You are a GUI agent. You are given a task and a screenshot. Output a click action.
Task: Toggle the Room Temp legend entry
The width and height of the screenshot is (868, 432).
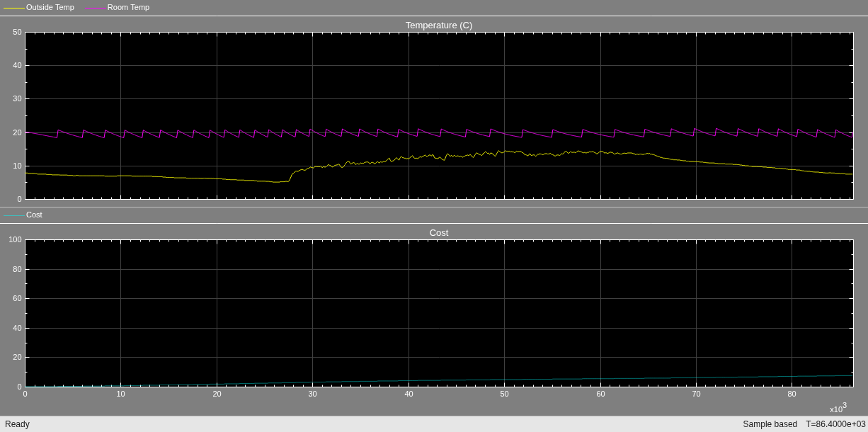[x=118, y=7]
